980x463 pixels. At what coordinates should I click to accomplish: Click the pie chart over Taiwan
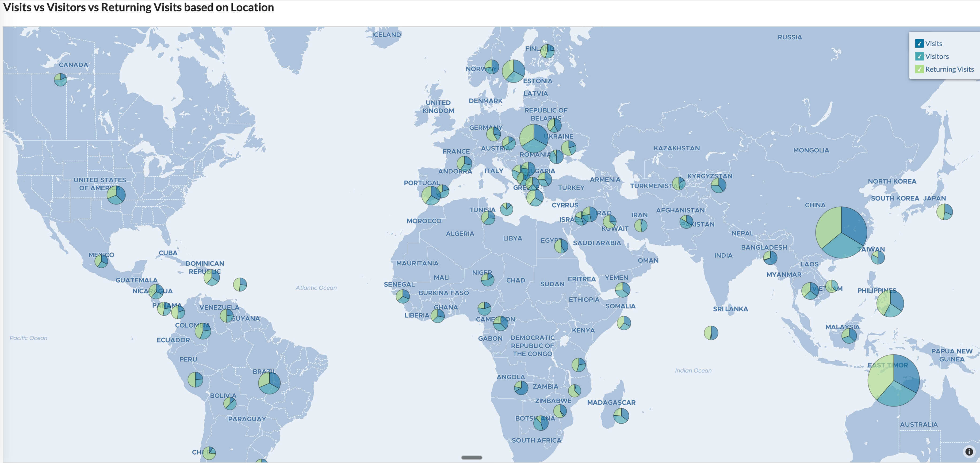[x=878, y=257]
